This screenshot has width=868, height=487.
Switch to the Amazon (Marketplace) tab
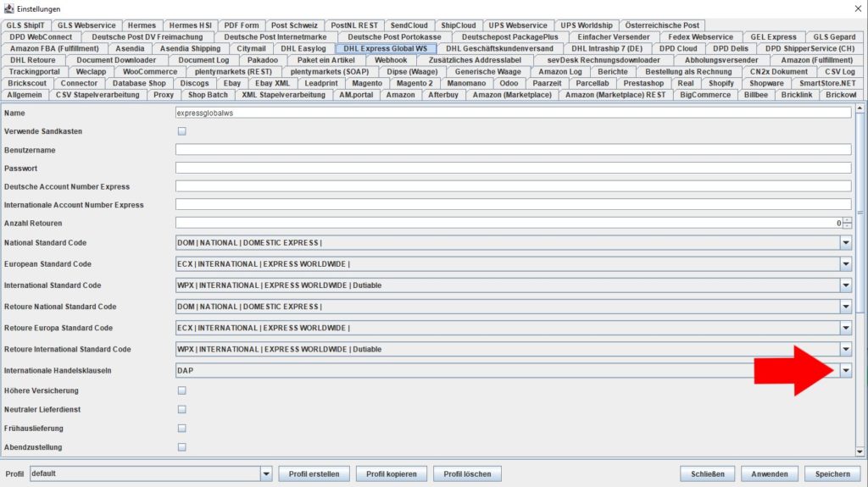pyautogui.click(x=512, y=95)
